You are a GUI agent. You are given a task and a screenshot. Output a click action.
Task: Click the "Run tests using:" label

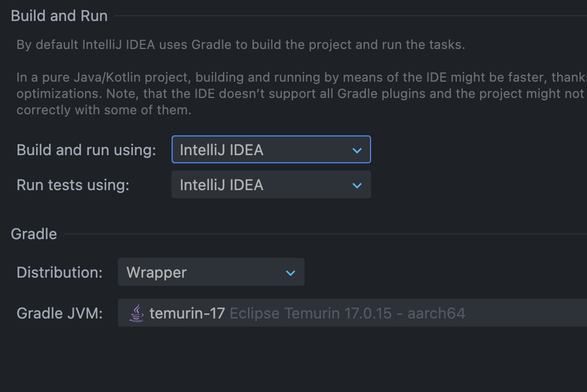pyautogui.click(x=73, y=185)
